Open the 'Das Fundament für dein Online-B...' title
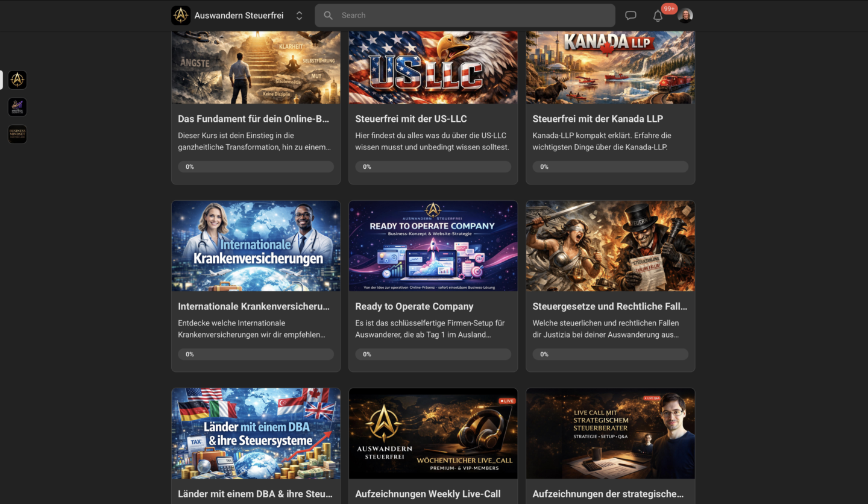Screen dimensions: 868x504 [254, 119]
